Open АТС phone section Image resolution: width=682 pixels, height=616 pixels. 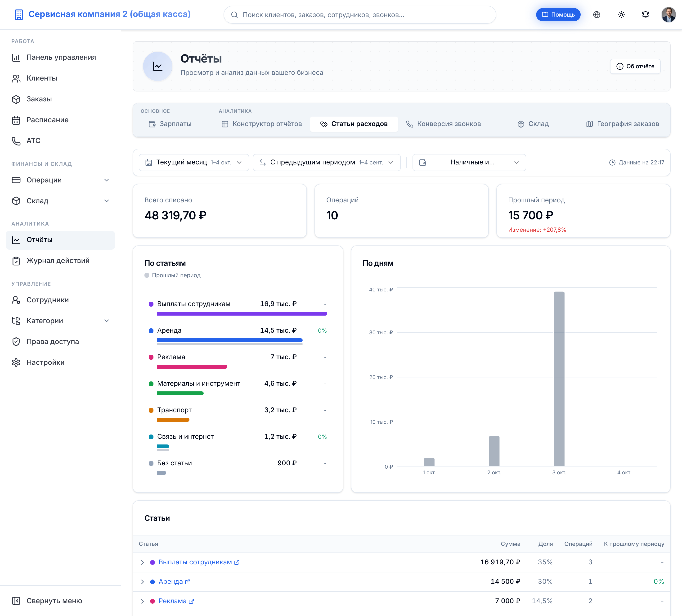60,140
